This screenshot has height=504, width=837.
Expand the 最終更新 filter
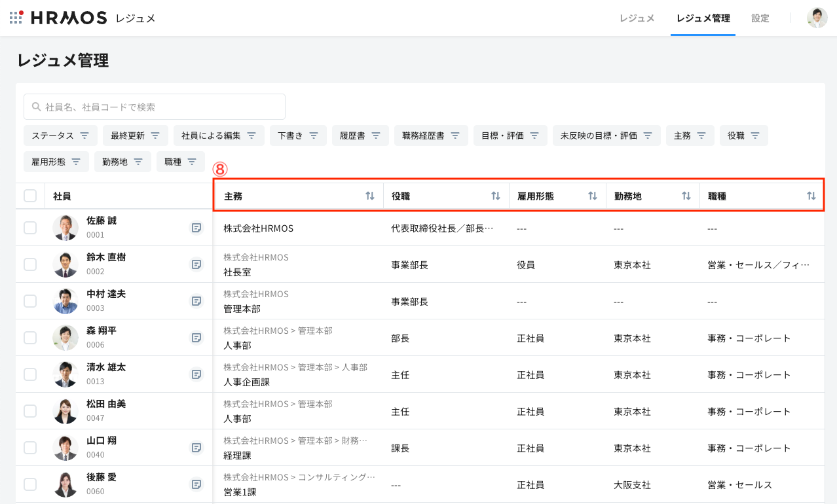tap(135, 135)
